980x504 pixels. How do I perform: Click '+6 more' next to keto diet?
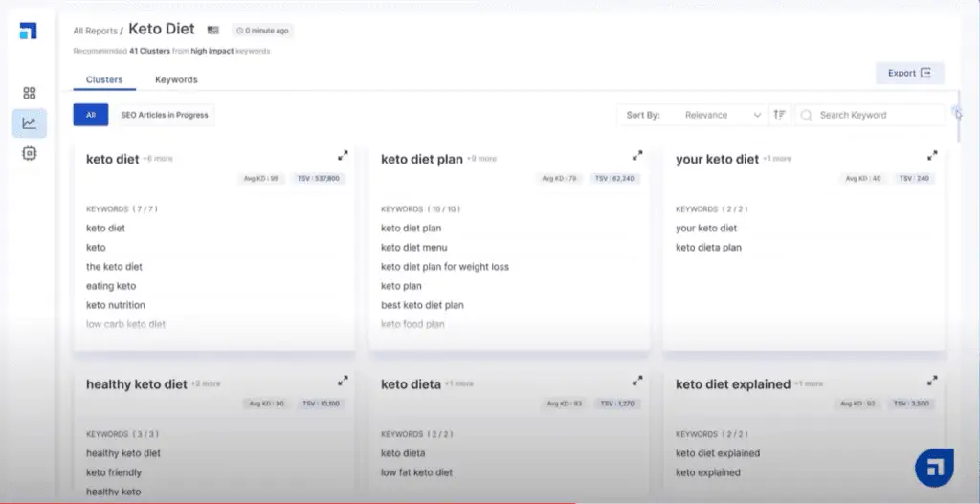(158, 159)
